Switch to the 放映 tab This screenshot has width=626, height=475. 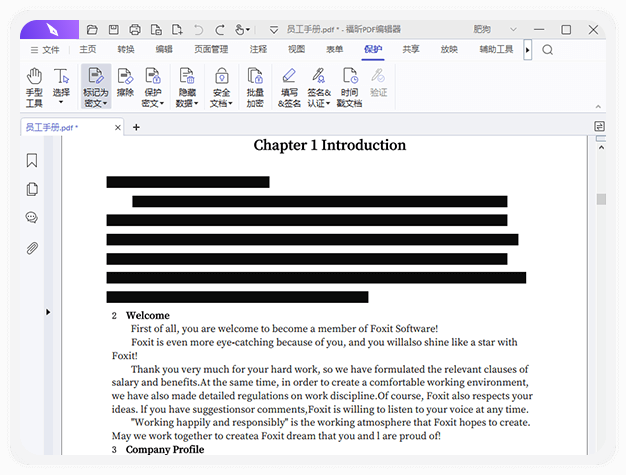tap(449, 49)
